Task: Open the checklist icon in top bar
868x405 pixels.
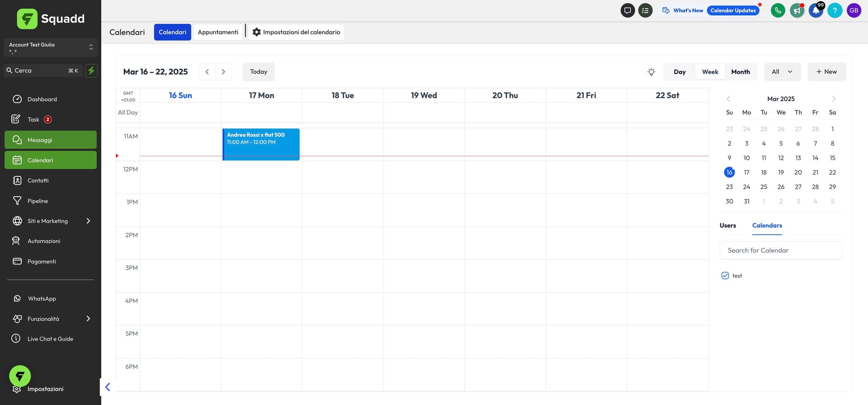Action: click(645, 10)
